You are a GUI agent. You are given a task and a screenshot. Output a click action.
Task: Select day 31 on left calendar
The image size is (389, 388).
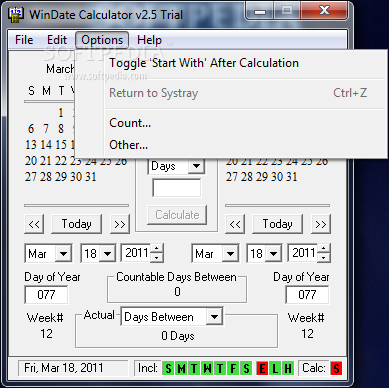click(90, 177)
